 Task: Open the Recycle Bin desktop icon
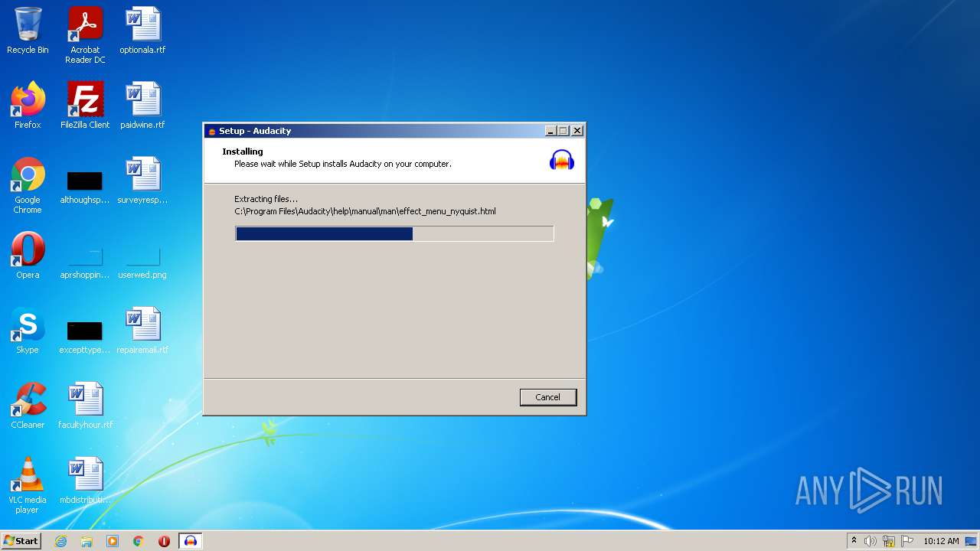coord(28,31)
